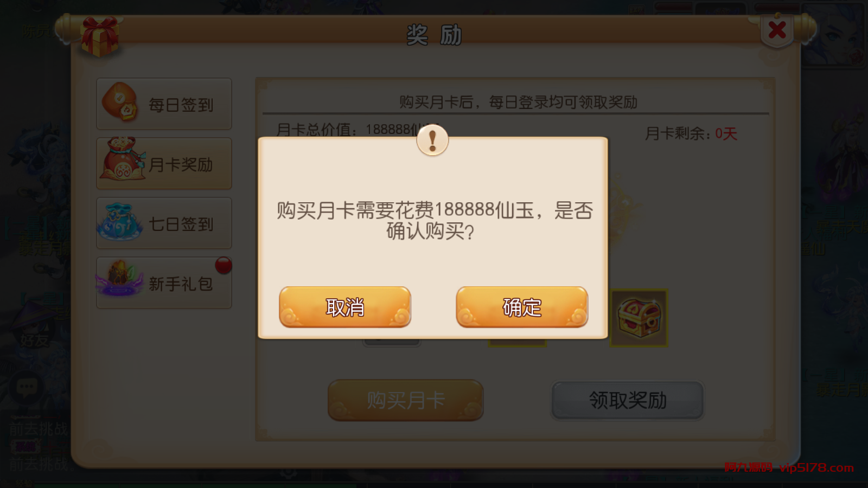Viewport: 868px width, 488px height.
Task: Confirm purchase with 确定 button
Action: pyautogui.click(x=522, y=307)
